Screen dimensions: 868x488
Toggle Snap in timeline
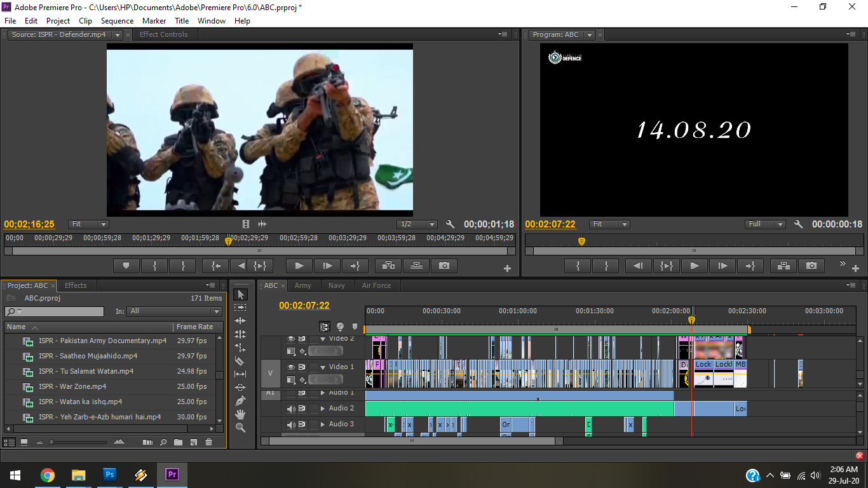(325, 327)
